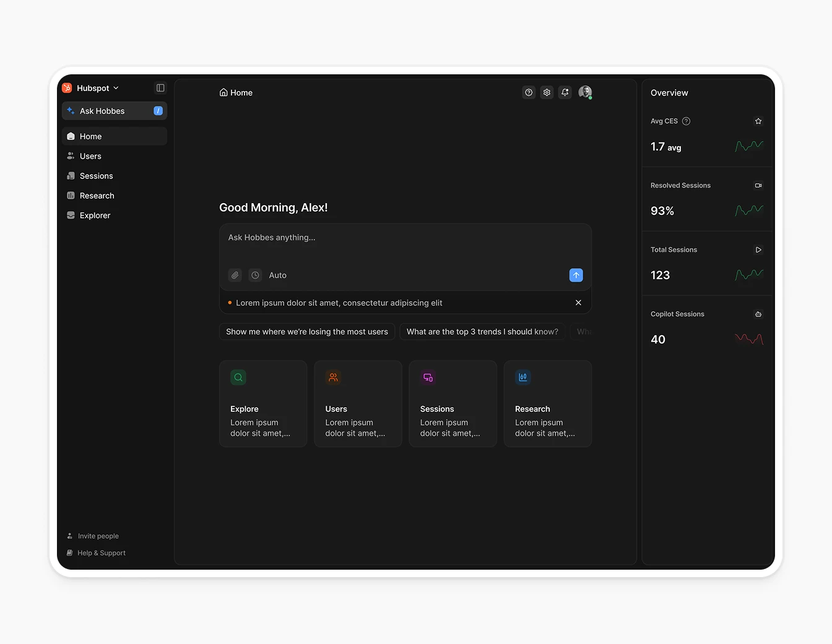Click the camera icon on Resolved Sessions card
Image resolution: width=832 pixels, height=644 pixels.
point(758,185)
